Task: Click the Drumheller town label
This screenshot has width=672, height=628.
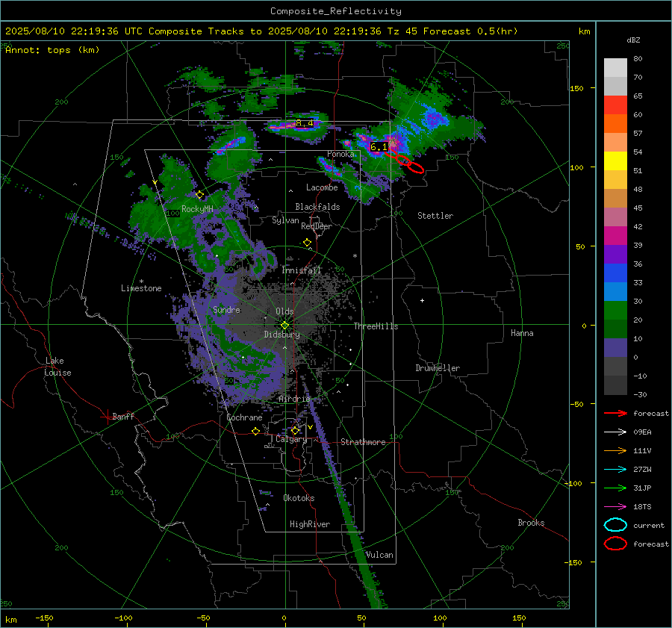Action: (x=438, y=368)
